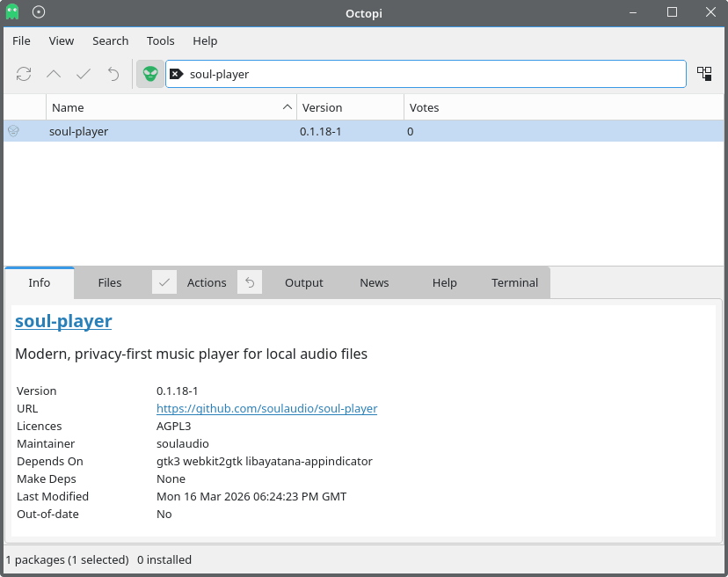Screen dimensions: 728x577
Task: Open the Tools menu
Action: click(160, 40)
